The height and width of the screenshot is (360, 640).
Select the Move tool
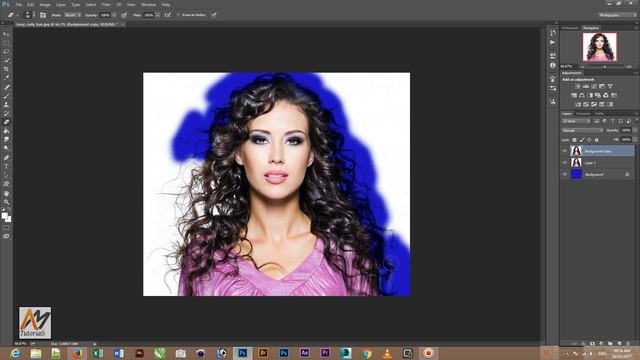pyautogui.click(x=6, y=34)
